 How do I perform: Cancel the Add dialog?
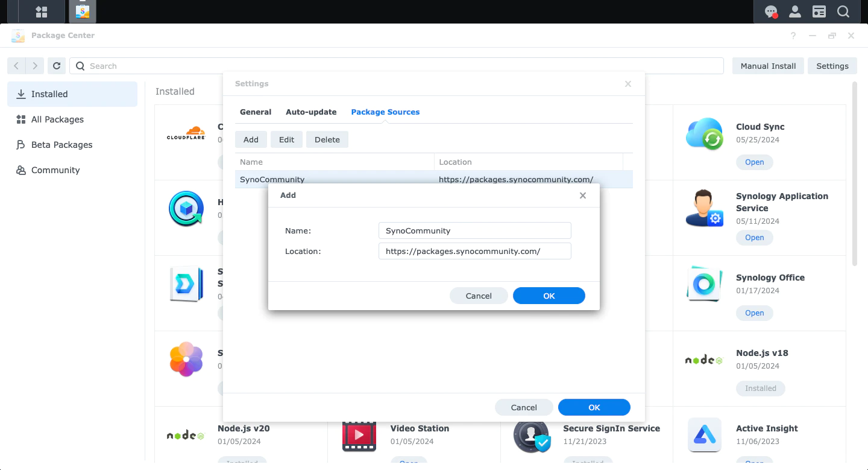click(x=479, y=296)
